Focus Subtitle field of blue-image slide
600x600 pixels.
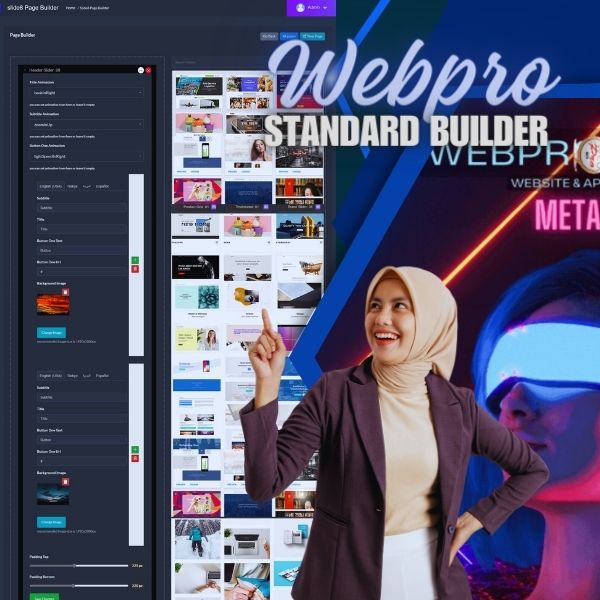(82, 397)
